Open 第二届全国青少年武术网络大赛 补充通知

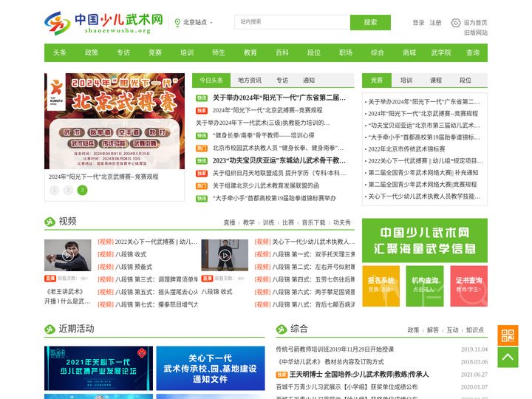pyautogui.click(x=423, y=173)
